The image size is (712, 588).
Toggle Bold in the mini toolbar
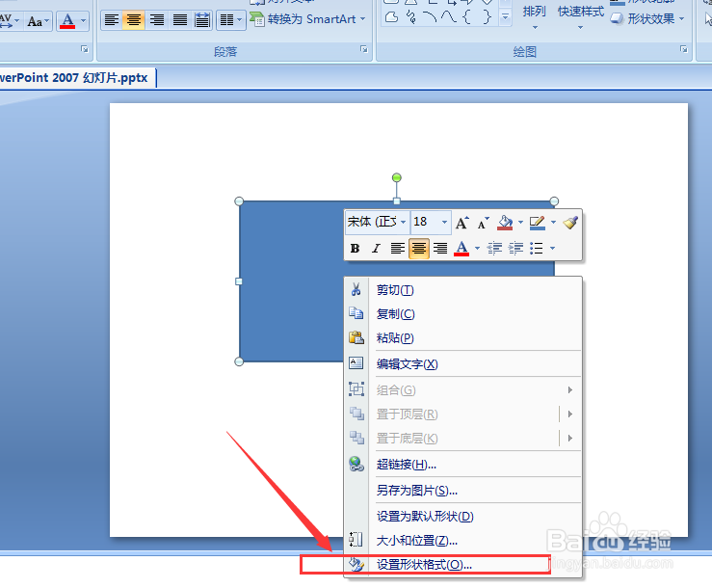click(356, 248)
